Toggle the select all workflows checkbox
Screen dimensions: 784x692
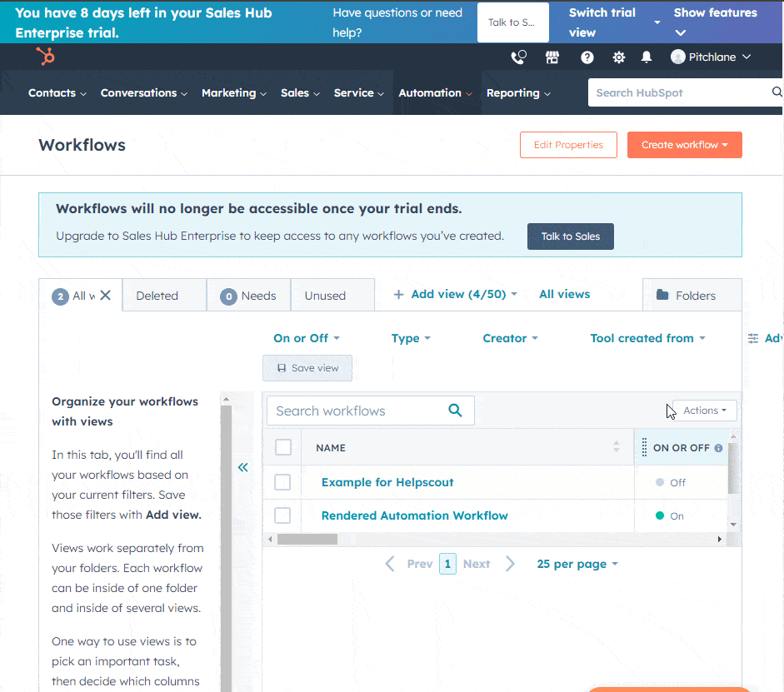(x=283, y=447)
